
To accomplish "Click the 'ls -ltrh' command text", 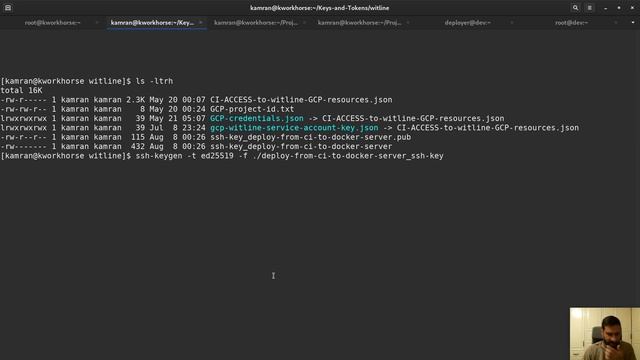I will [154, 81].
